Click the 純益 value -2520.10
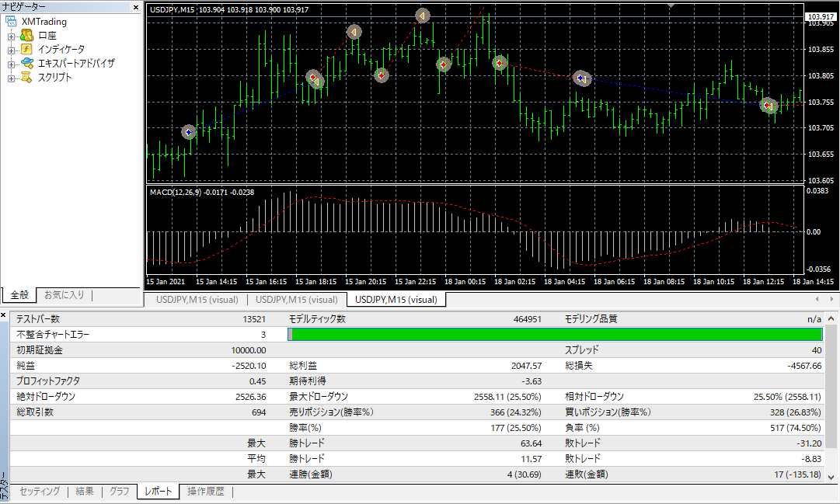Viewport: 840px width, 504px height. [x=249, y=366]
